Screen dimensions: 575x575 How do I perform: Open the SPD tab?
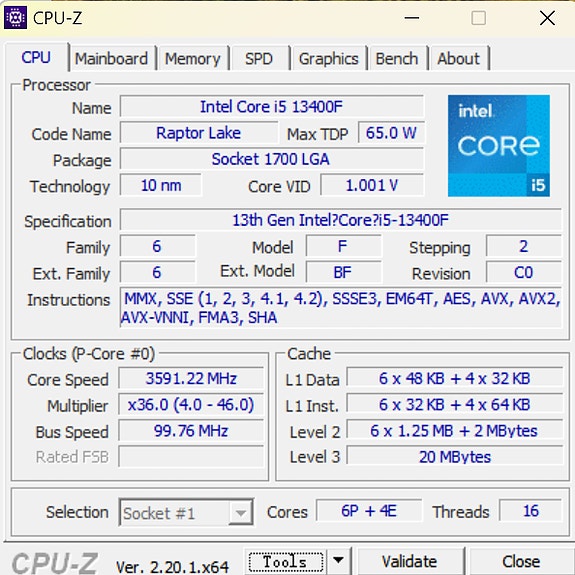point(259,59)
